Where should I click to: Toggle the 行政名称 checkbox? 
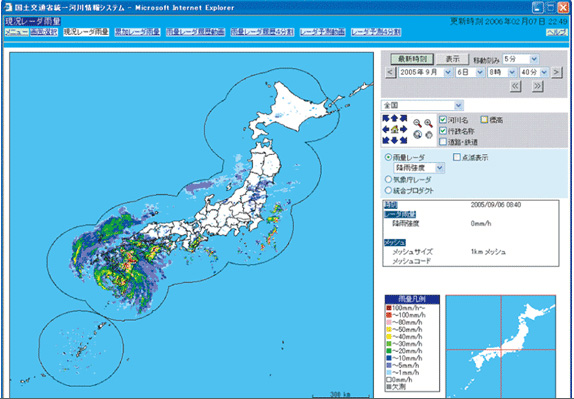click(443, 131)
